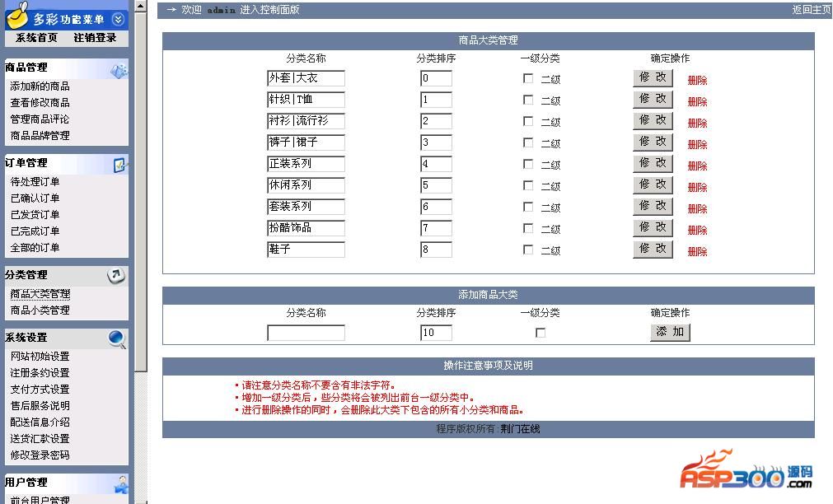Open 注册条约设置
Screen dimensions: 833x504
pos(40,373)
